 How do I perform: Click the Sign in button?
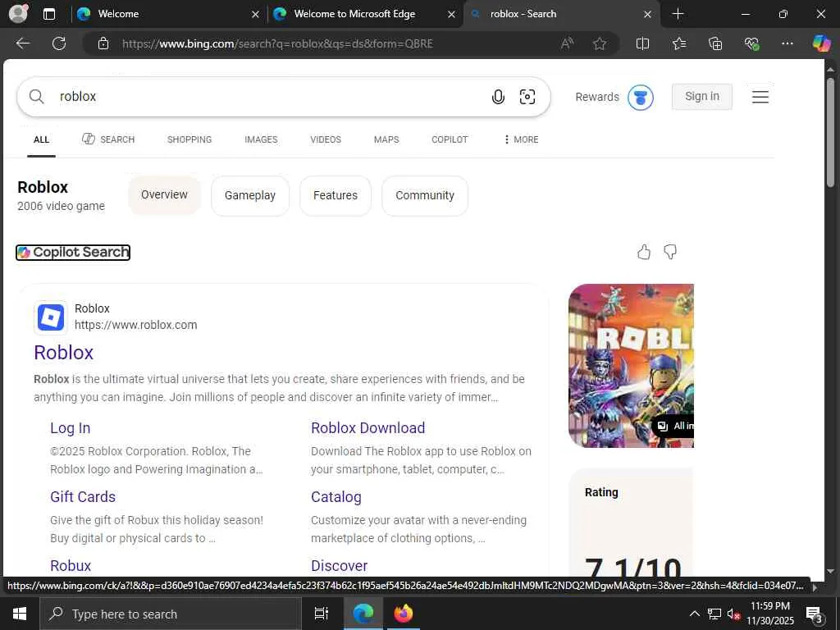(702, 97)
